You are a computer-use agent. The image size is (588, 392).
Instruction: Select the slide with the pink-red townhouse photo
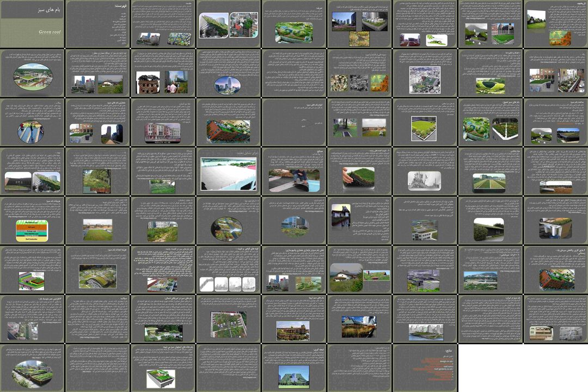[x=163, y=122]
